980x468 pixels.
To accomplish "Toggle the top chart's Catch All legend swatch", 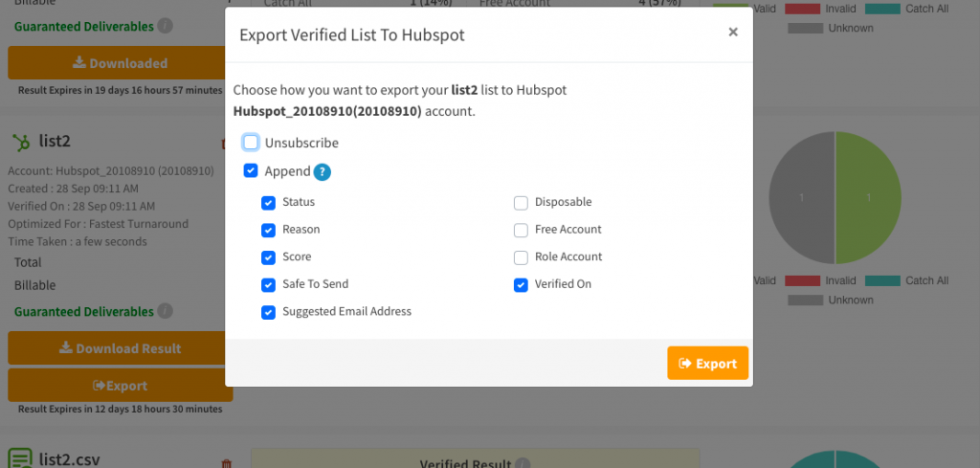I will pyautogui.click(x=882, y=9).
